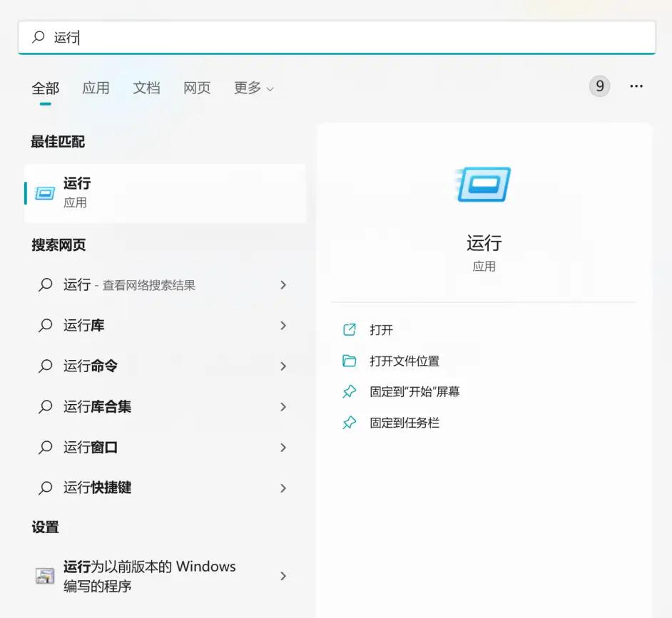The width and height of the screenshot is (672, 618).
Task: Click the 打开 (Open) launch icon
Action: tap(349, 329)
